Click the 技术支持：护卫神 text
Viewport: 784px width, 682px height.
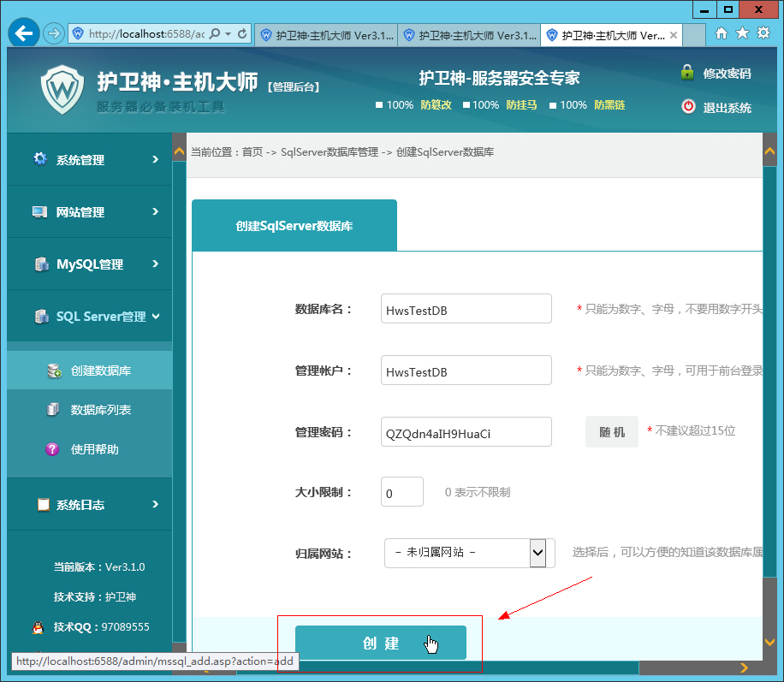tap(94, 597)
